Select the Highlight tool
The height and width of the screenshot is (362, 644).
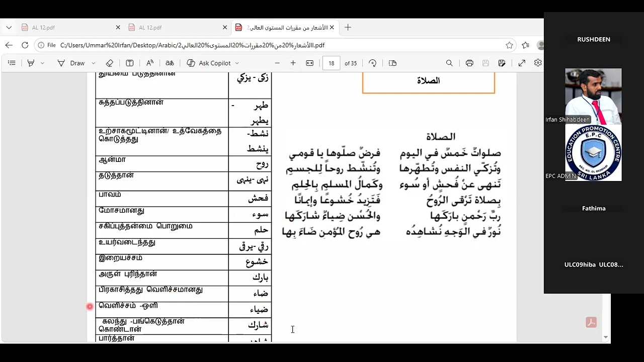point(31,63)
